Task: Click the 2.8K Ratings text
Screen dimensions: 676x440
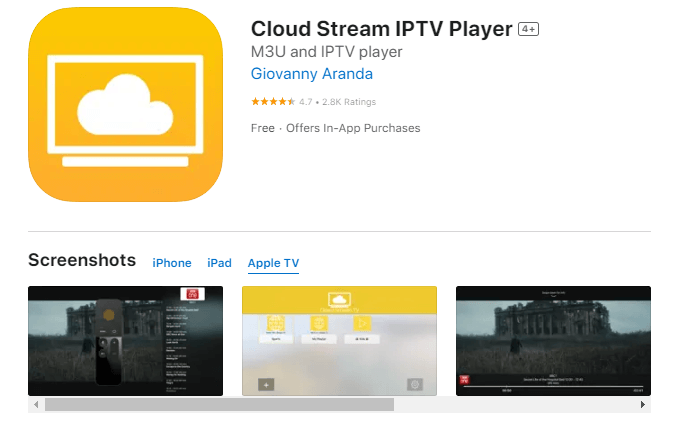Action: pos(348,102)
